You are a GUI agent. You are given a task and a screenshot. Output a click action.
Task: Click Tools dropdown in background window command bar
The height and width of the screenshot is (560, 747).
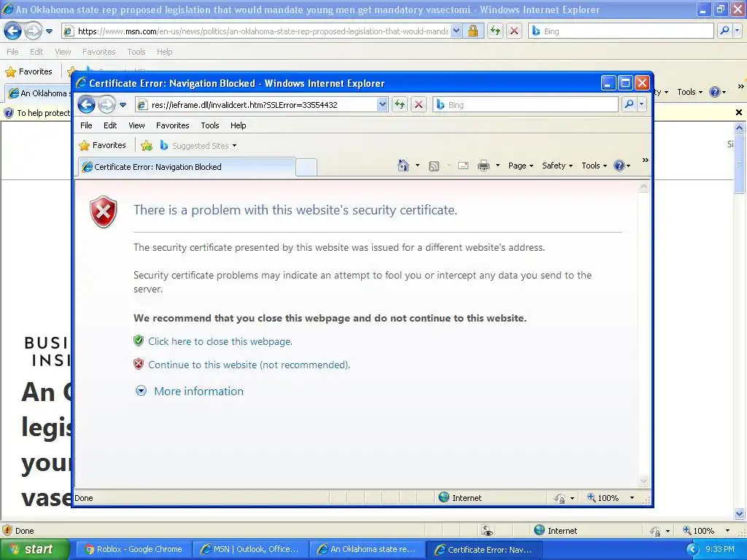pyautogui.click(x=690, y=92)
